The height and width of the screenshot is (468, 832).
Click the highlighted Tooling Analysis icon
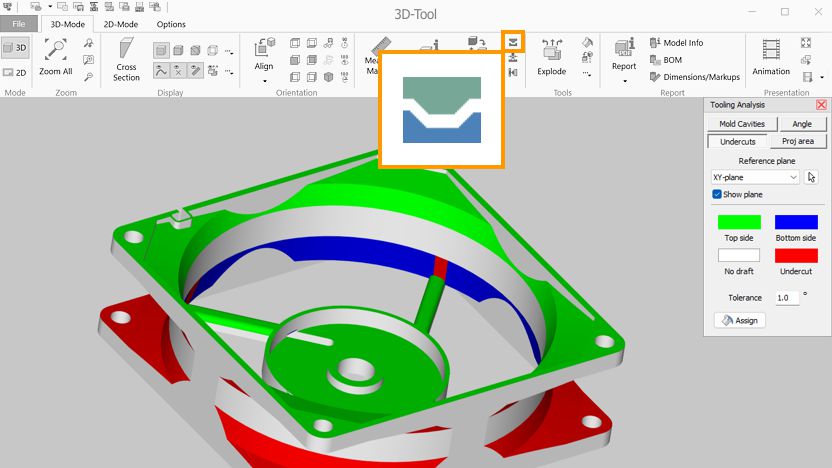tap(513, 41)
